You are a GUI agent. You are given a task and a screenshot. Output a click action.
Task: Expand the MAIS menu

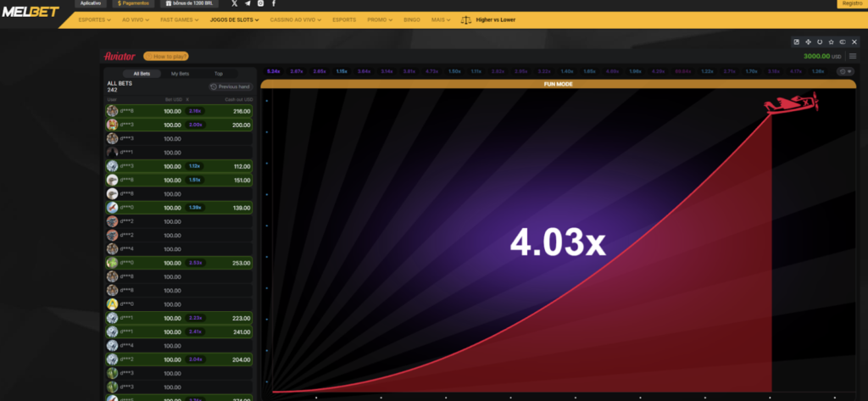441,20
